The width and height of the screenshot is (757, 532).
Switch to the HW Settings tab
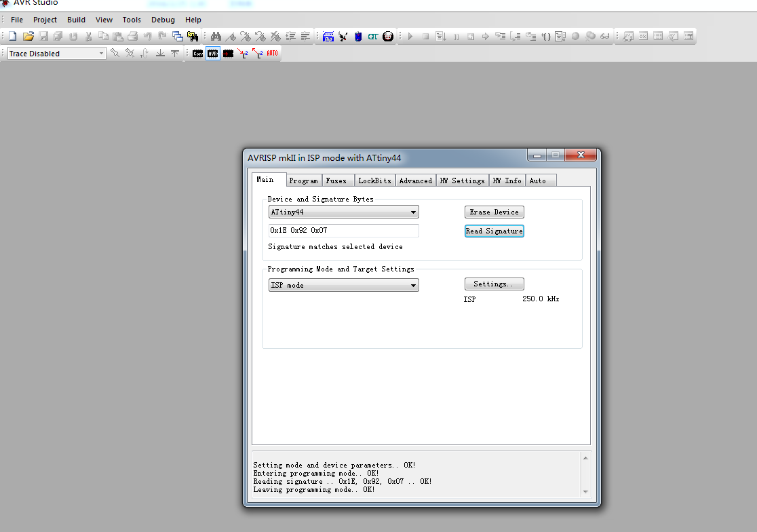(463, 180)
